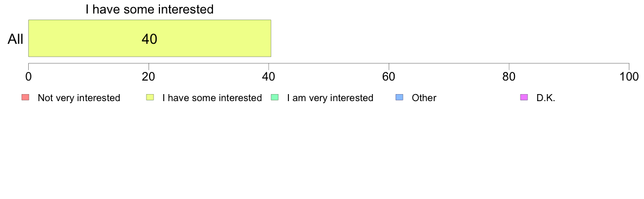Click the 0 axis tick label

click(x=28, y=77)
